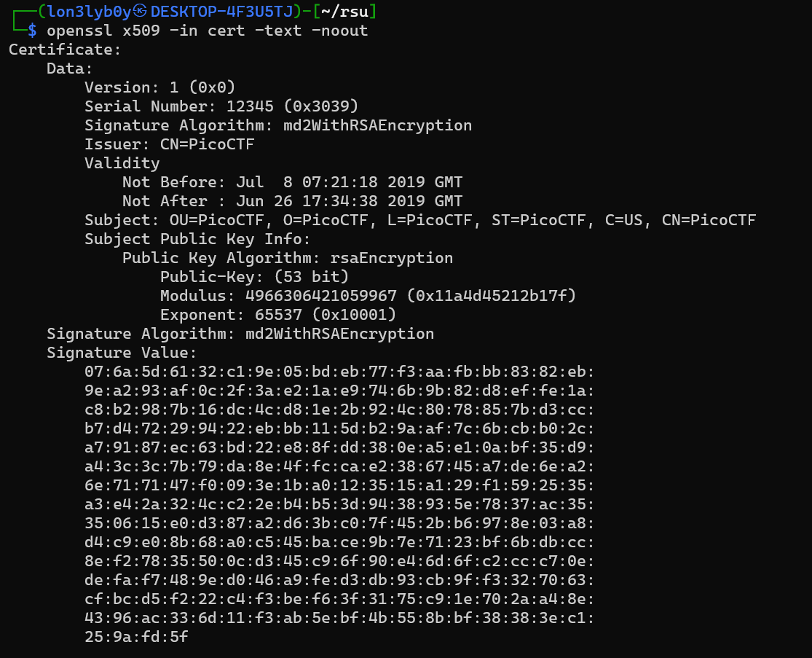The width and height of the screenshot is (812, 658).
Task: Click the Certificate: heading line
Action: pos(65,50)
